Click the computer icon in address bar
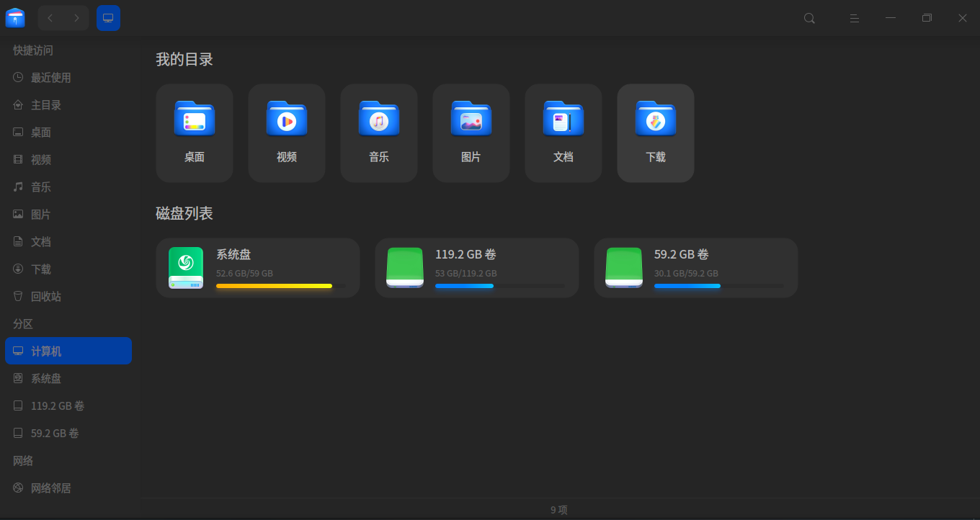The width and height of the screenshot is (980, 520). [x=108, y=18]
